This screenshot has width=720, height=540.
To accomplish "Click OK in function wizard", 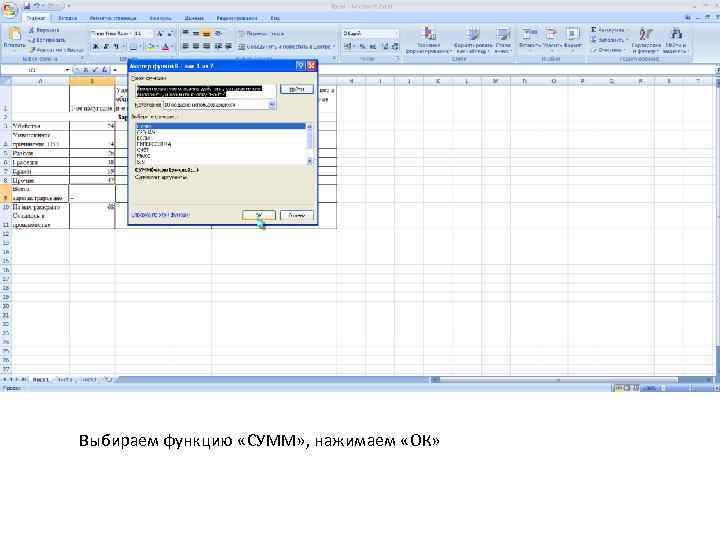I will (259, 215).
